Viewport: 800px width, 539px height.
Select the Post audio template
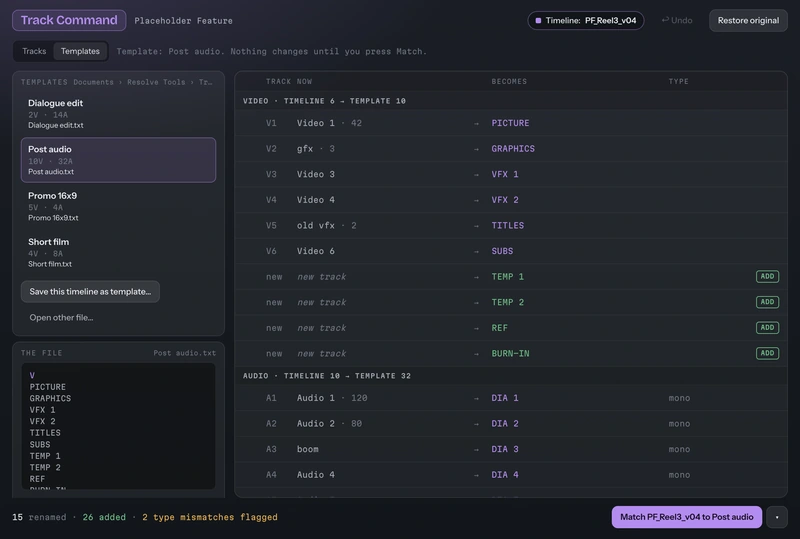click(118, 160)
